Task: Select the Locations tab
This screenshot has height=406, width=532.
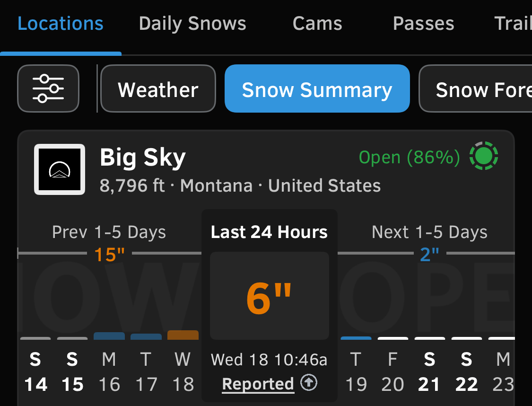Action: pos(61,24)
